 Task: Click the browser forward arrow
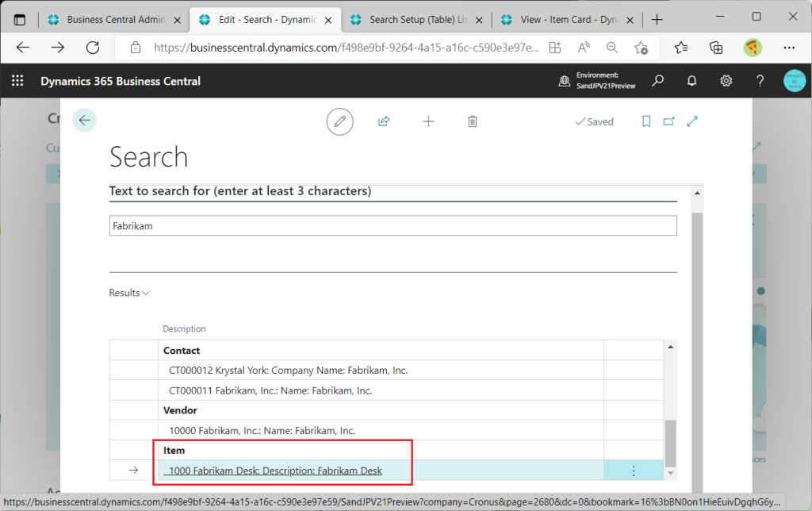coord(58,48)
